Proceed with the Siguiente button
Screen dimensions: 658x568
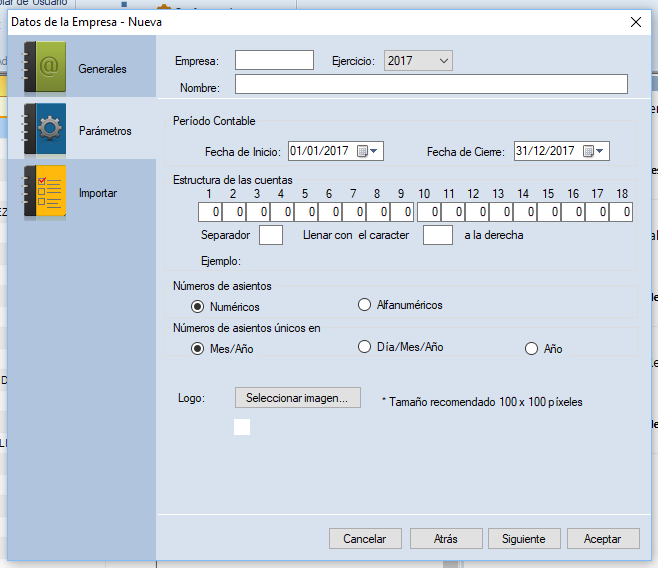tap(524, 539)
